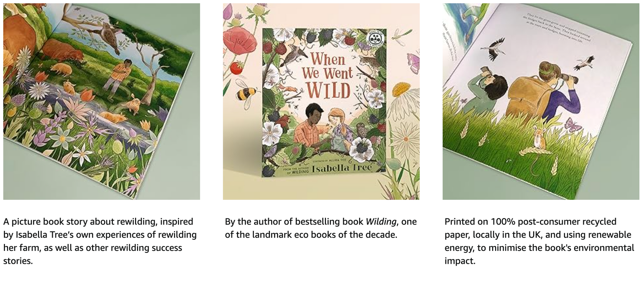Click the open book spread image on left
Viewport: 644px width, 281px height.
coord(102,101)
